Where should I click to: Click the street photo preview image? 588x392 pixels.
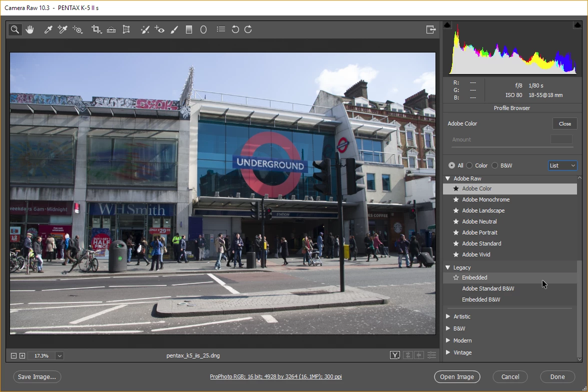[x=223, y=193]
